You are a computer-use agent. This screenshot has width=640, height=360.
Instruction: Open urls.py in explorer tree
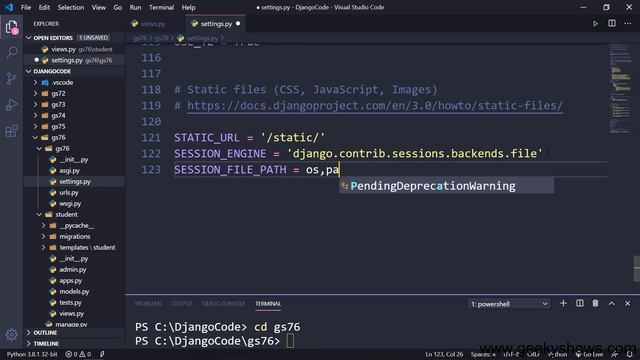pyautogui.click(x=69, y=193)
